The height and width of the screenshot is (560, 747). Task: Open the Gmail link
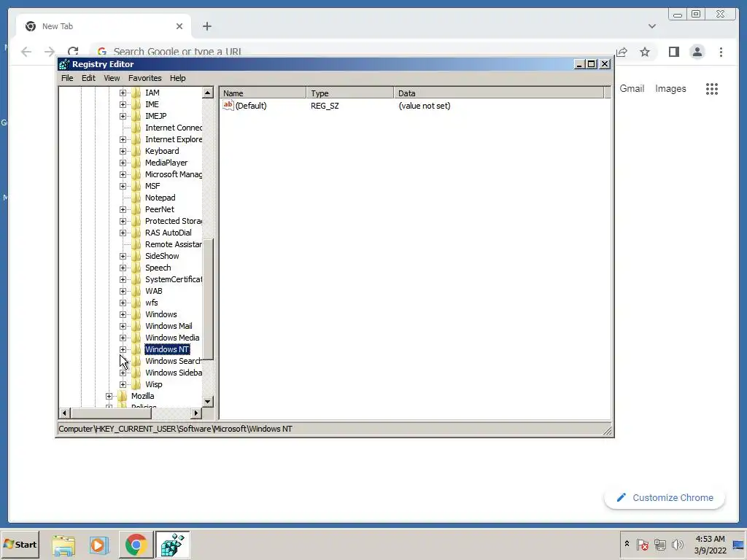(x=632, y=88)
